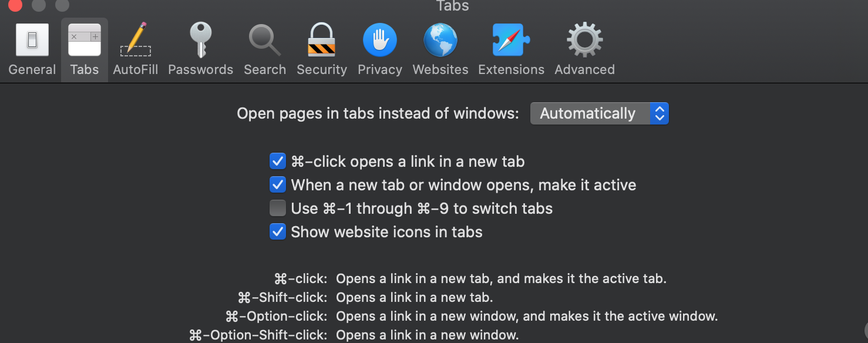This screenshot has height=343, width=868.
Task: Click the Search magnifying glass icon
Action: [x=264, y=40]
